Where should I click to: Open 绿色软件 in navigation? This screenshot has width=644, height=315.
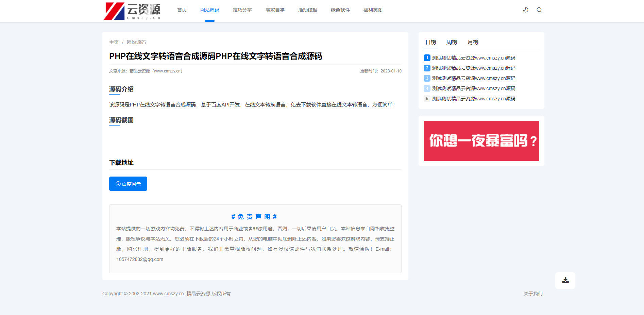(340, 10)
